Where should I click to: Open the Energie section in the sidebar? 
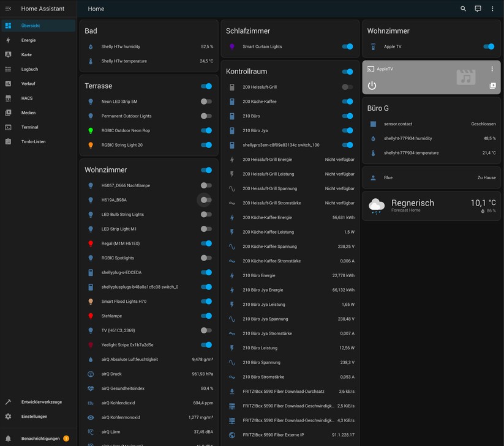coord(28,40)
